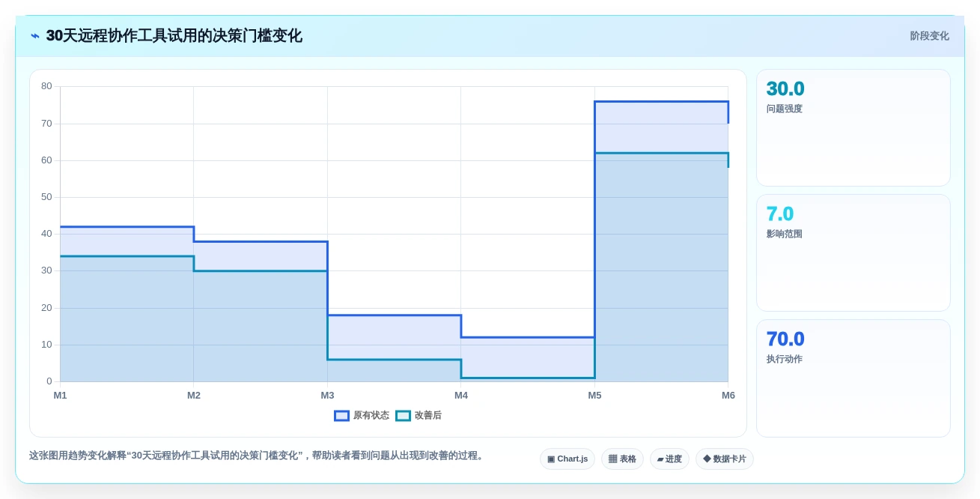
Task: Click the blue 原有状态 legend swatch
Action: [341, 416]
